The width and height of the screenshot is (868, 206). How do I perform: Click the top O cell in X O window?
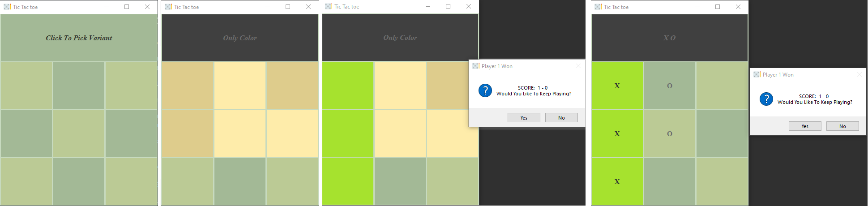click(x=670, y=86)
